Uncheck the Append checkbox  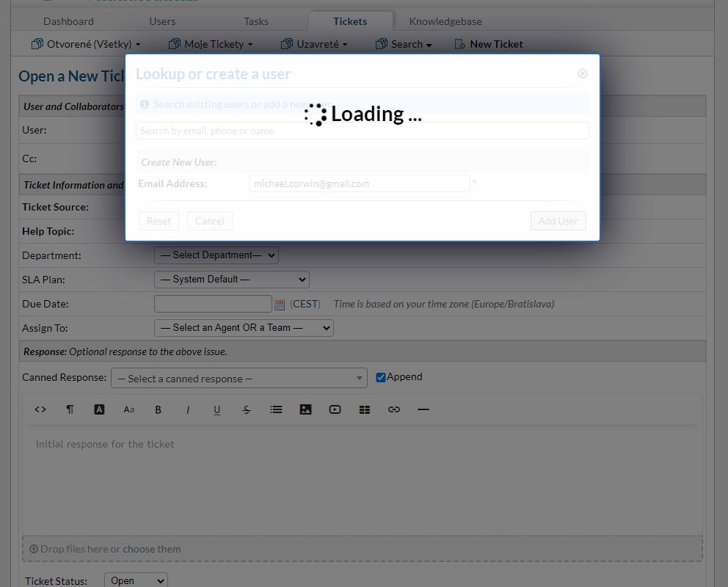click(380, 376)
